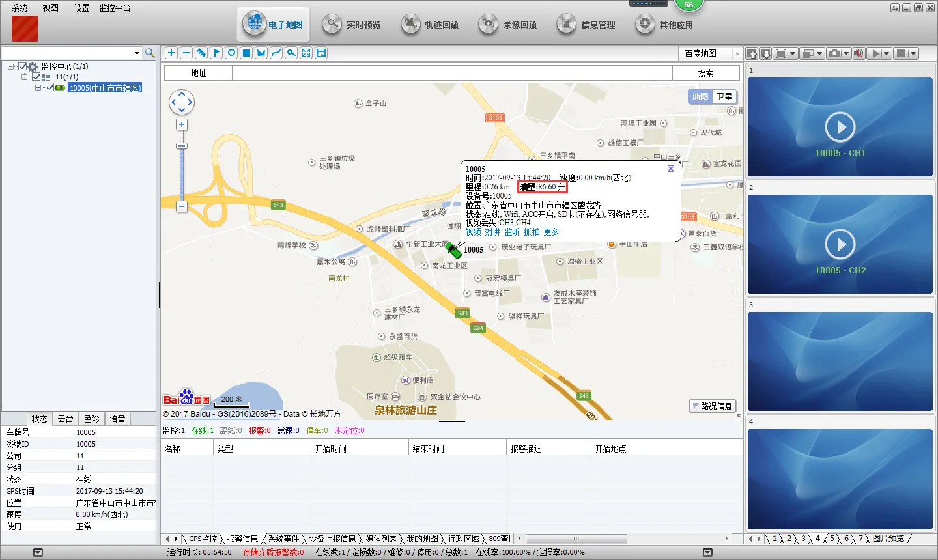Click the map layout window icon
This screenshot has width=938, height=560.
321,53
